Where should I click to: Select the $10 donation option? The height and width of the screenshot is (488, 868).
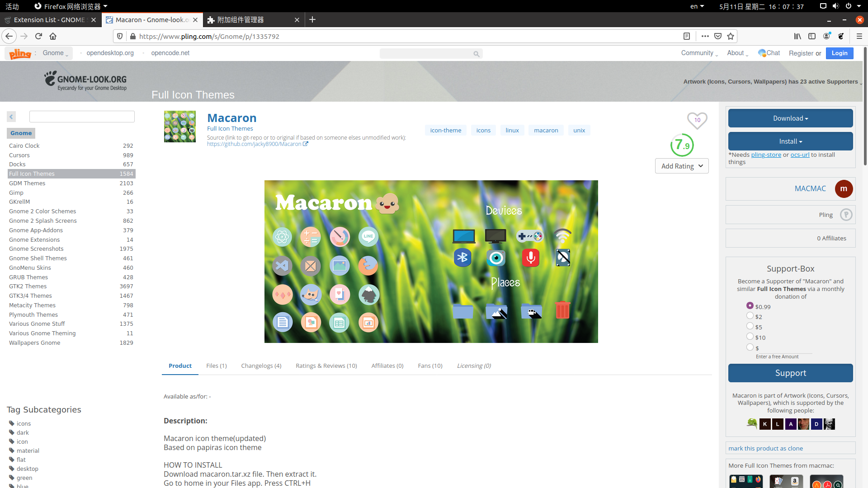coord(750,336)
